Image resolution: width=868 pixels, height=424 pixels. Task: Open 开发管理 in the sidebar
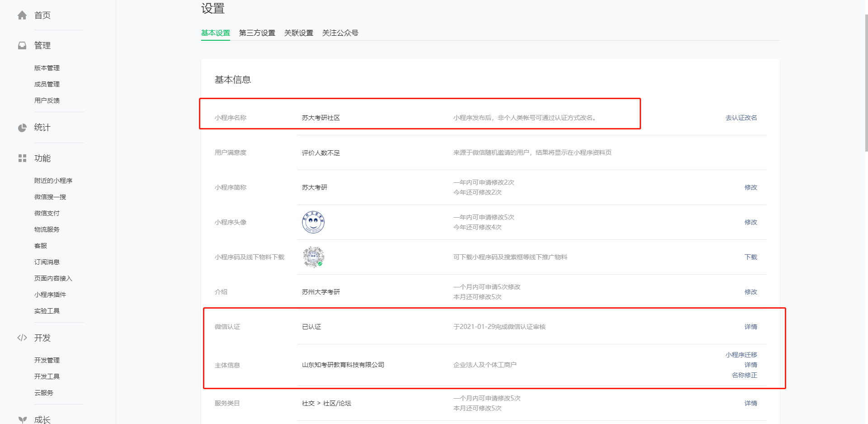click(x=47, y=360)
